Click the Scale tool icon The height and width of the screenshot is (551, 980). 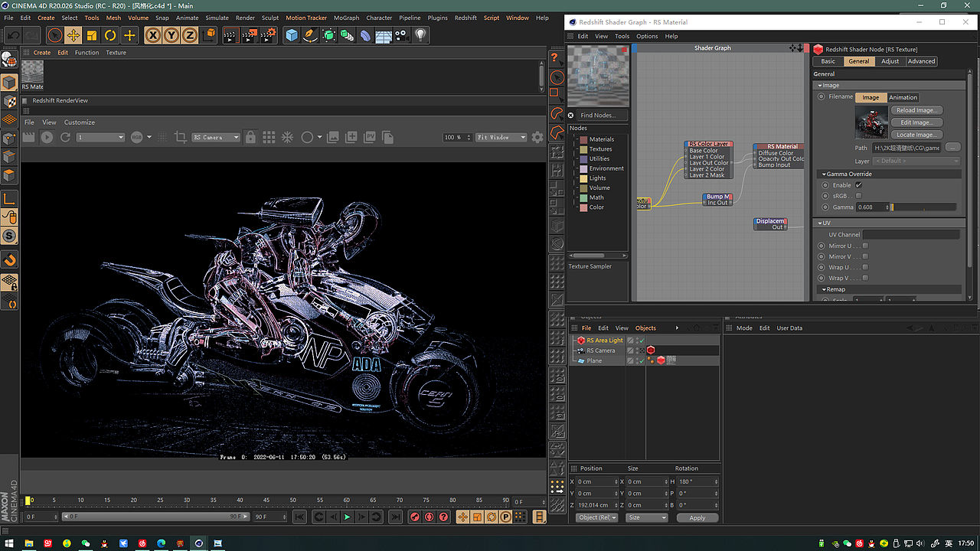click(x=92, y=35)
